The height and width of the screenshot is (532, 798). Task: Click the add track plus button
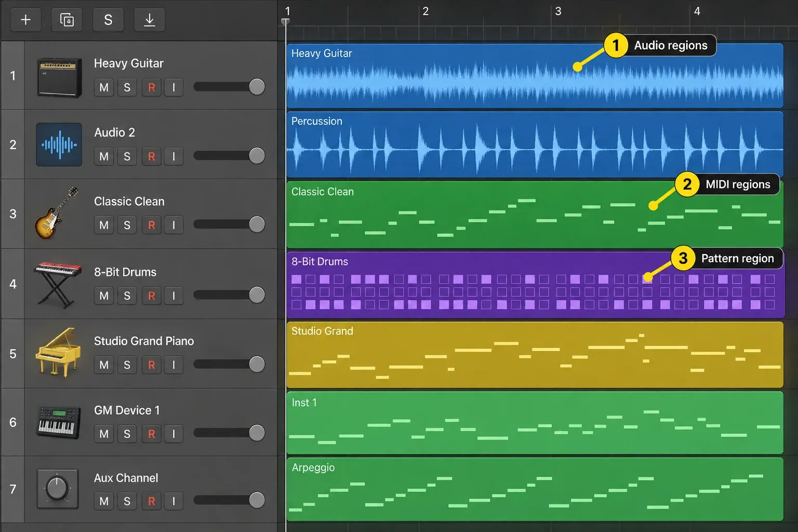(25, 20)
